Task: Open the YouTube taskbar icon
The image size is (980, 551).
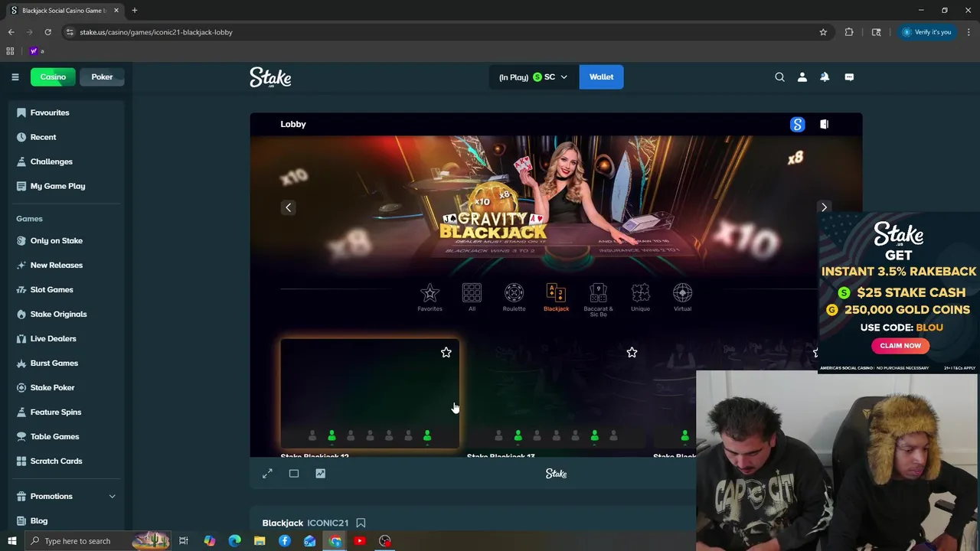Action: tap(360, 541)
